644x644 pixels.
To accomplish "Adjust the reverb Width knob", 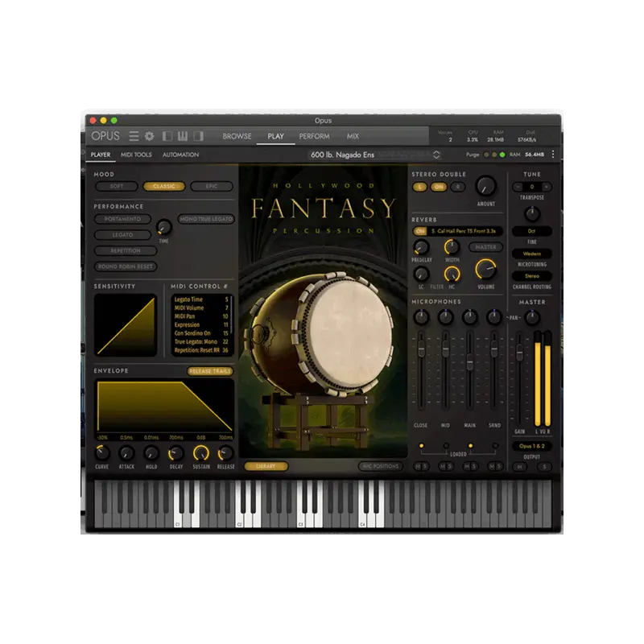I will click(452, 247).
